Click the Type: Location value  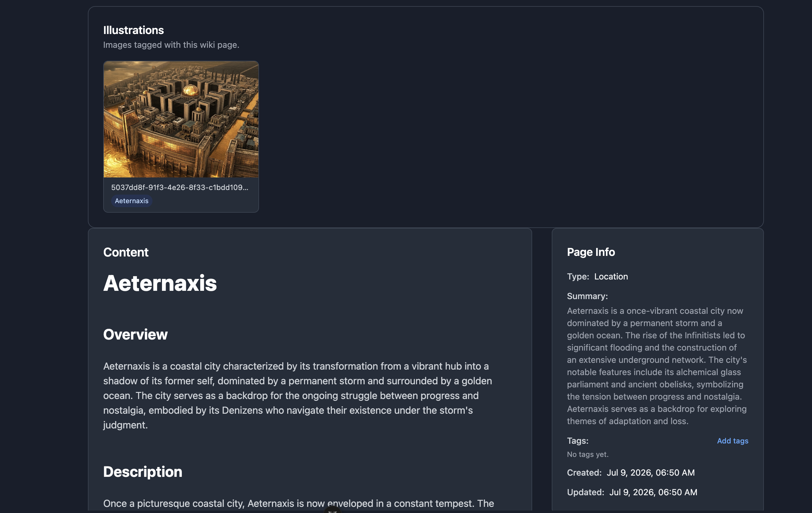611,276
